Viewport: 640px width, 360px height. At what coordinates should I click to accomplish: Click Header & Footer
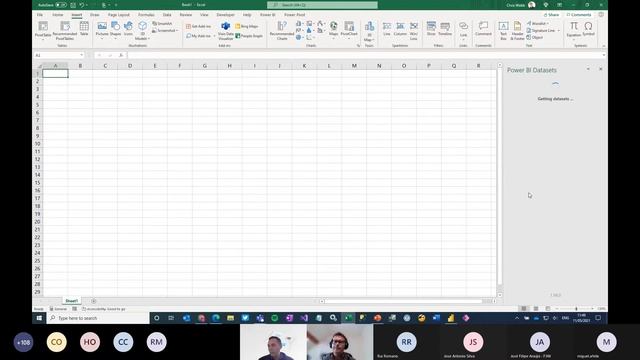coord(517,31)
